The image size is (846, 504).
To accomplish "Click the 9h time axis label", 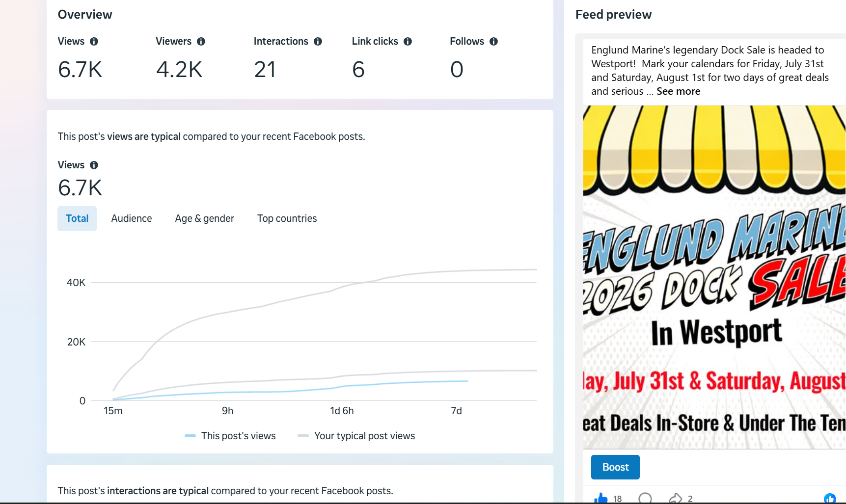I will tap(227, 411).
